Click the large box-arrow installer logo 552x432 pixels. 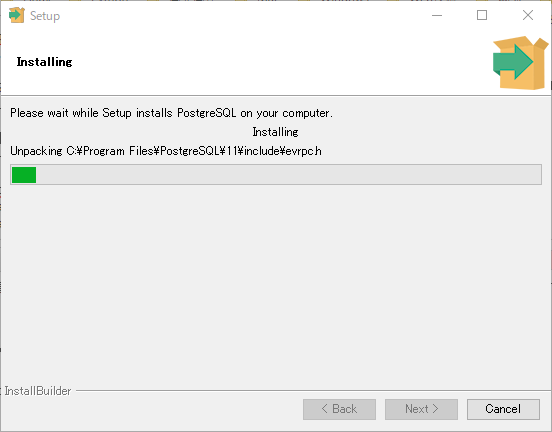[x=520, y=63]
